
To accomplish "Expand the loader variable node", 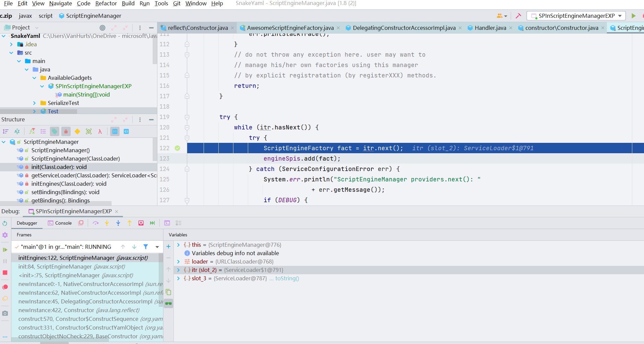I will coord(178,262).
